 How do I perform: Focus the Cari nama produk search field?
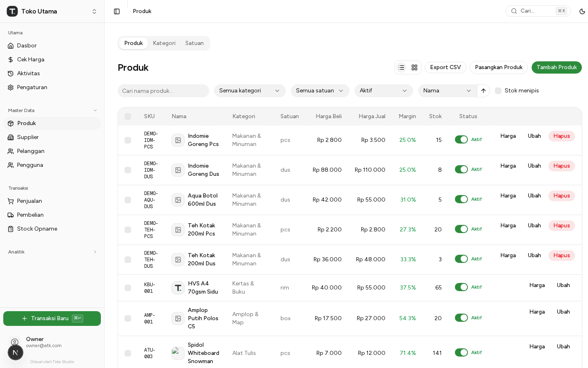point(163,91)
